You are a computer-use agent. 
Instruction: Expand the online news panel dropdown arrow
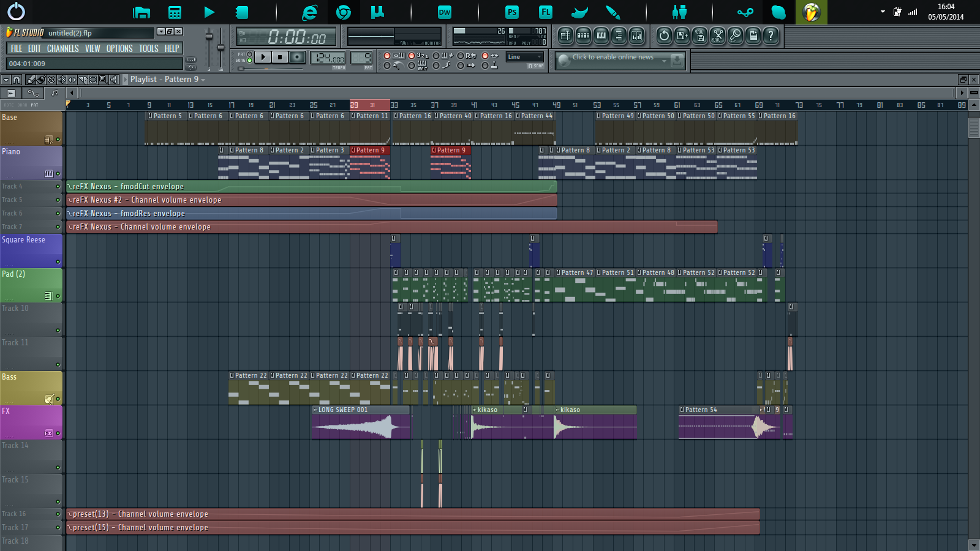(x=664, y=61)
